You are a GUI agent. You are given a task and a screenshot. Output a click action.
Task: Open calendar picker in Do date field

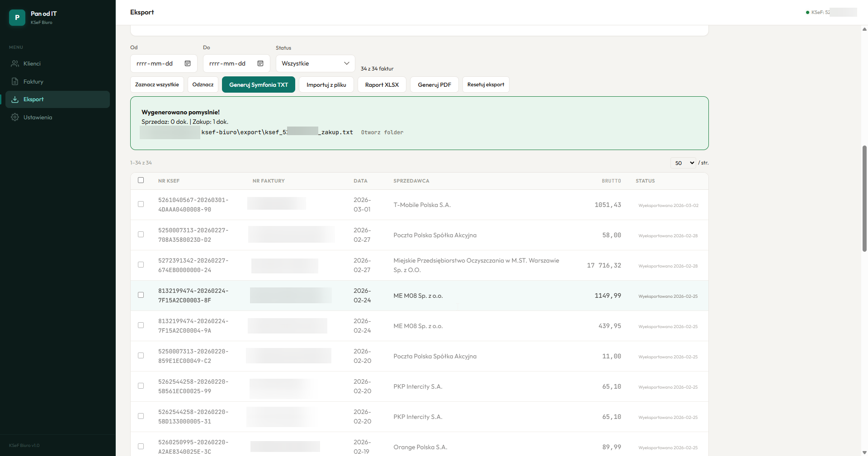[260, 64]
